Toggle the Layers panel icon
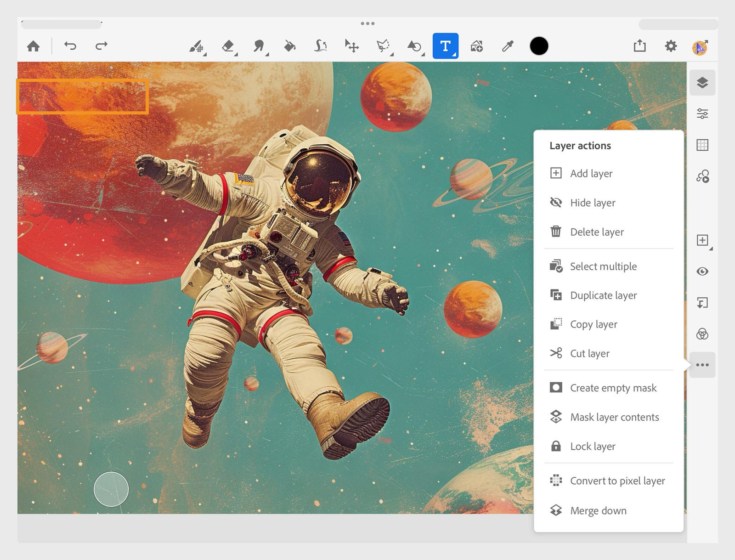The width and height of the screenshot is (735, 560). pyautogui.click(x=702, y=83)
